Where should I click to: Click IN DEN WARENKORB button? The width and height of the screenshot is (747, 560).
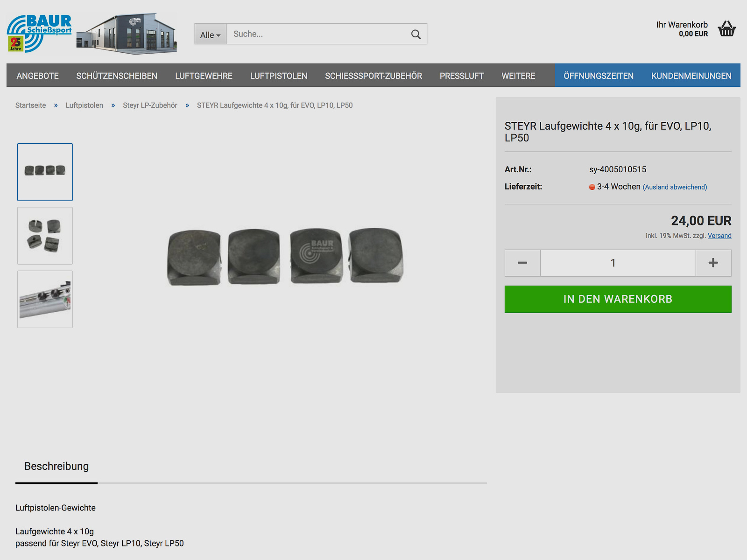click(x=618, y=299)
